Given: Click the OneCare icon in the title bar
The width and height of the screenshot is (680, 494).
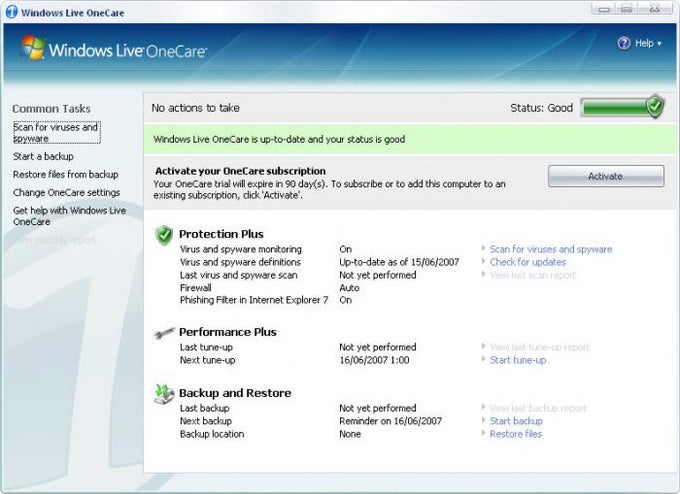Looking at the screenshot, I should 12,12.
